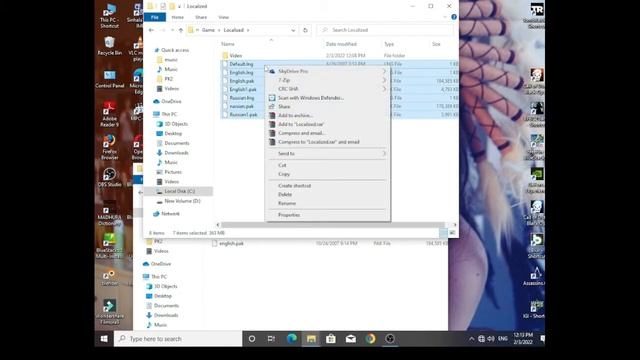Screen dimensions: 640x360
Task: Open Task View on the taskbar
Action: point(271,339)
